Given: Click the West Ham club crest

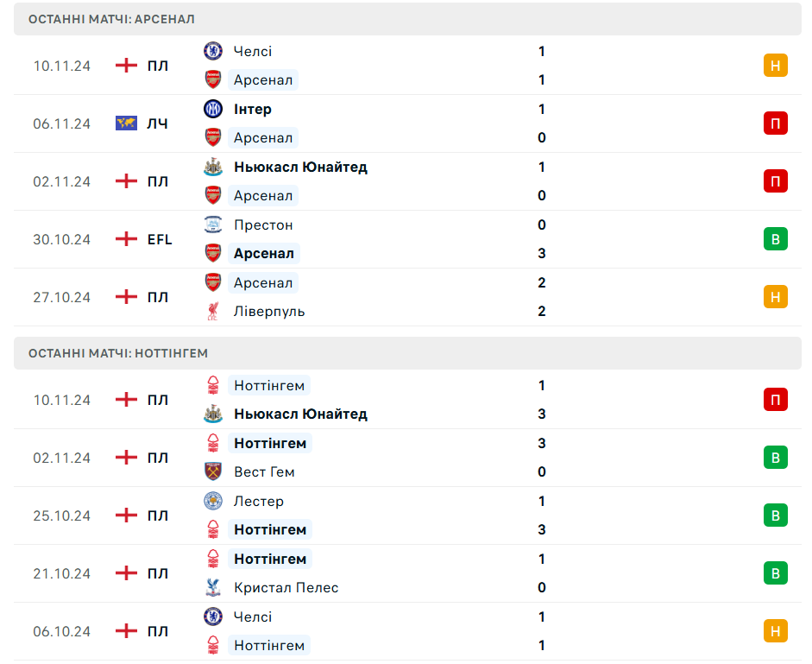Looking at the screenshot, I should click(212, 471).
